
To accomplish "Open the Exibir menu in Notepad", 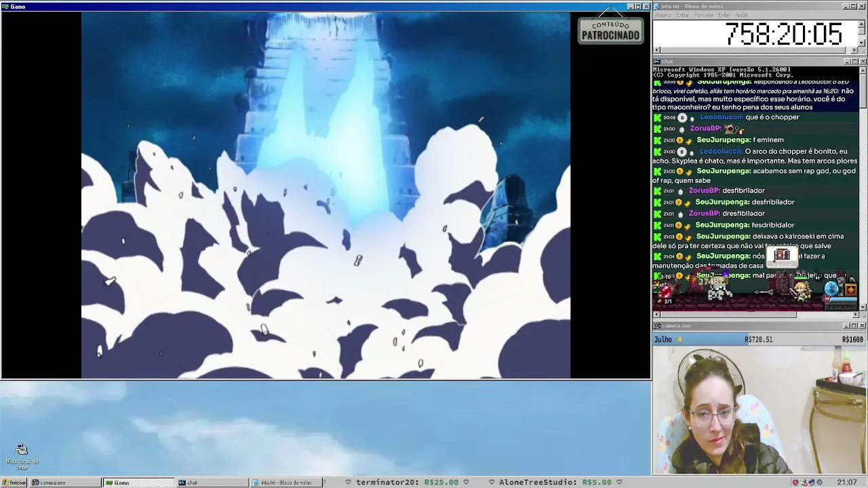I will coord(724,15).
